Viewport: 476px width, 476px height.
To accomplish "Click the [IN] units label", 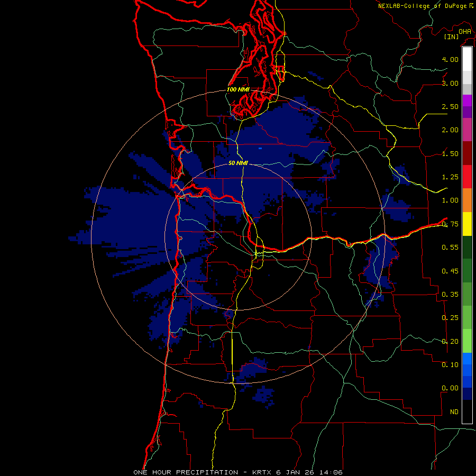I will (452, 36).
